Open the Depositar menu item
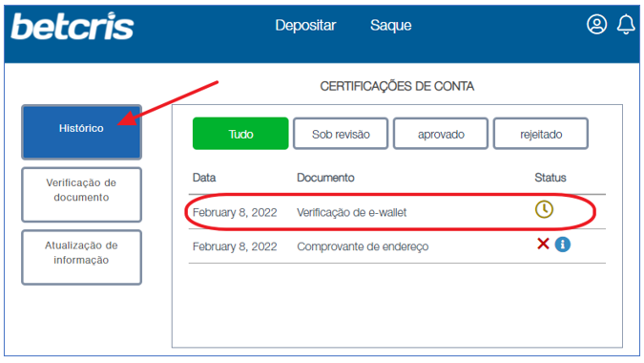Viewport: 644px width, 363px height. (x=305, y=26)
